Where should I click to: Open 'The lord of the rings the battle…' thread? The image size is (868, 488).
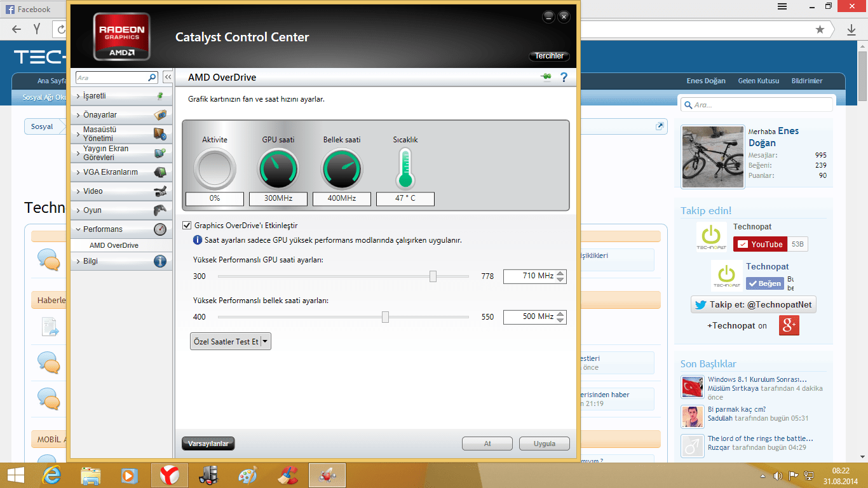[x=761, y=438]
